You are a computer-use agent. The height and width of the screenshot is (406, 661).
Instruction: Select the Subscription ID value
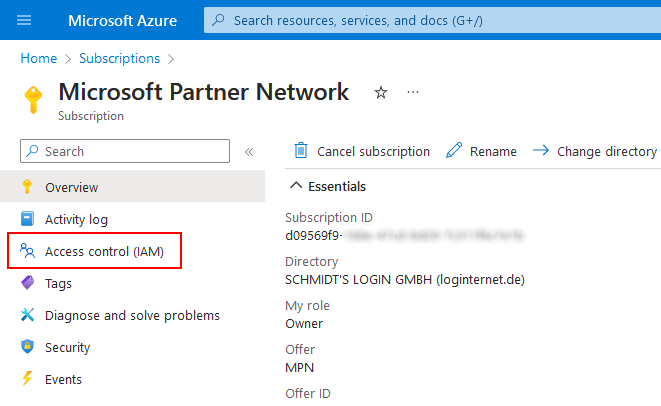click(404, 235)
